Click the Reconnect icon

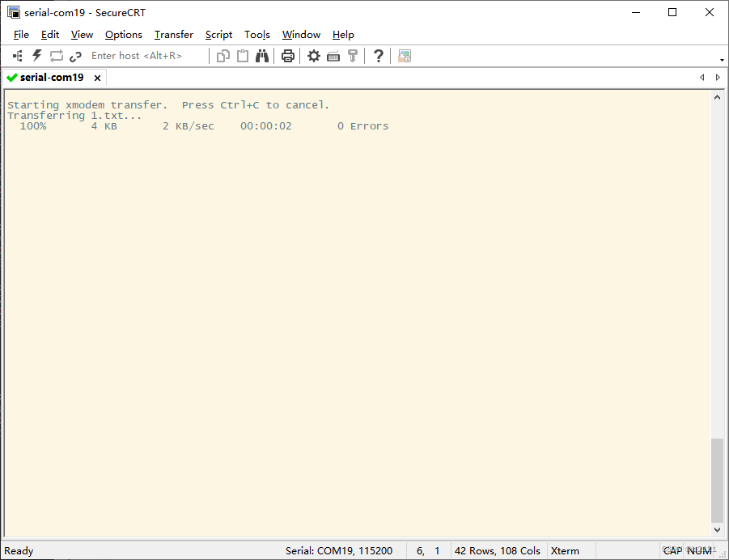coord(55,55)
